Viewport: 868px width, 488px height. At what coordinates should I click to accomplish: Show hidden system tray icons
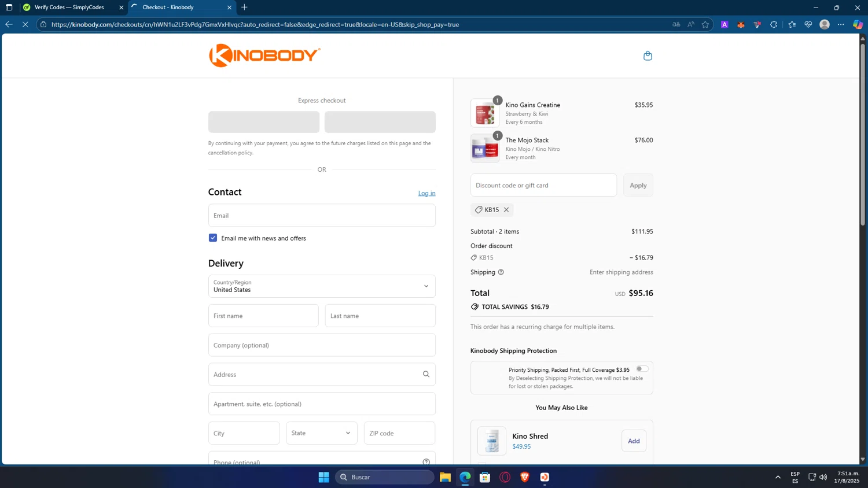coord(778,477)
